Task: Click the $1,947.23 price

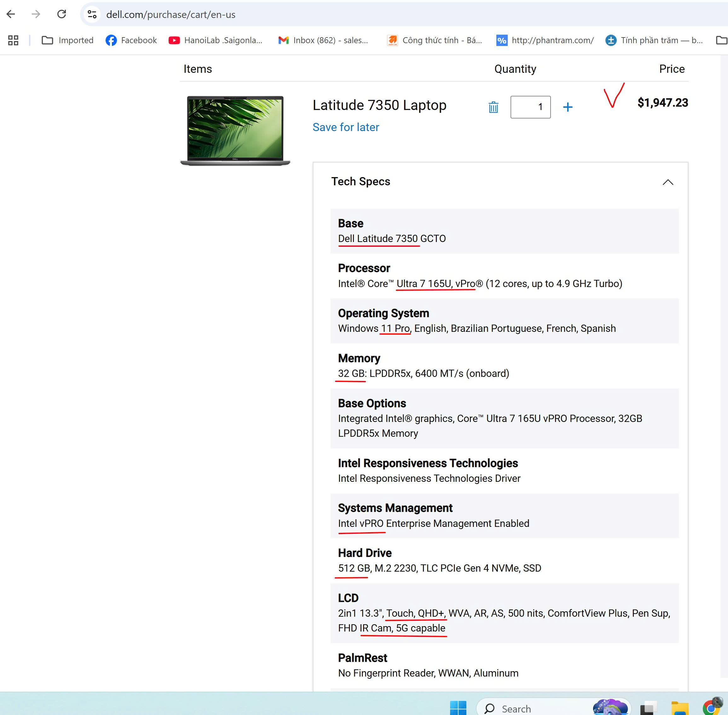Action: (663, 102)
